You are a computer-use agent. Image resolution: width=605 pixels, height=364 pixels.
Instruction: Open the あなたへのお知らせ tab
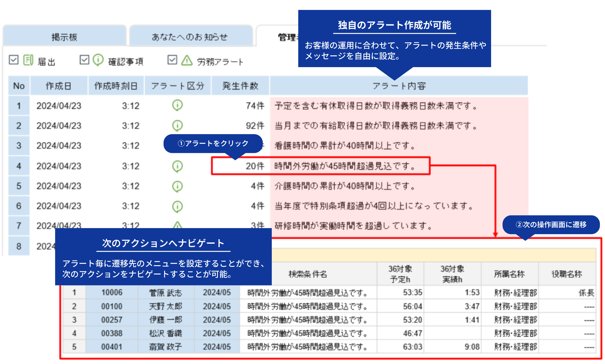click(x=190, y=37)
